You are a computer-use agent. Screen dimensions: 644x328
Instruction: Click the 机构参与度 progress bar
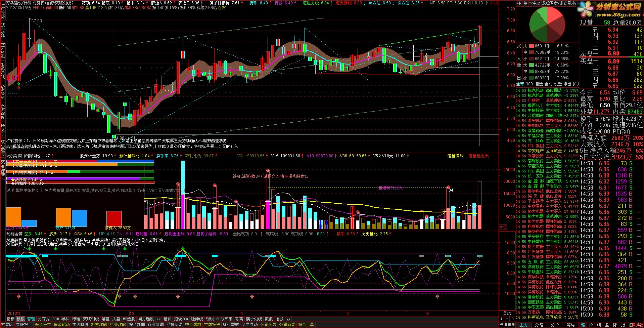point(80,172)
